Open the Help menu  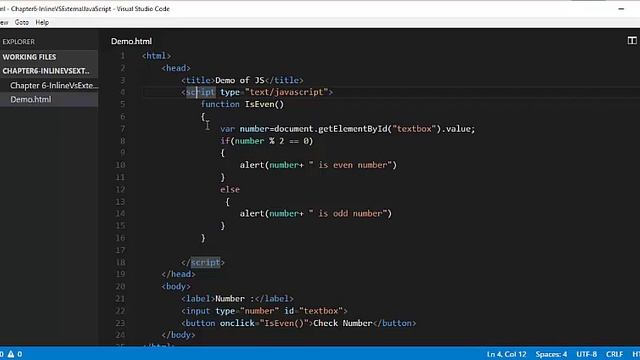point(42,22)
